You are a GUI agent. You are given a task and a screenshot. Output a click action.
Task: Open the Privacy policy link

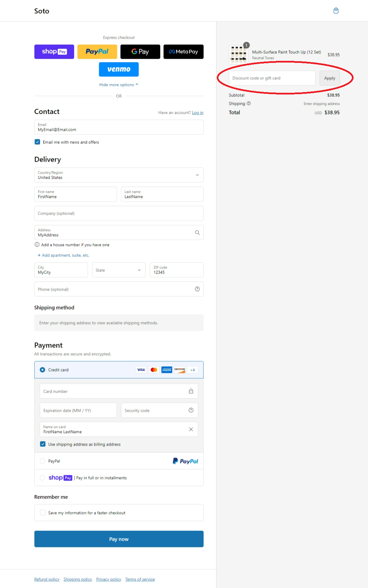(x=109, y=579)
